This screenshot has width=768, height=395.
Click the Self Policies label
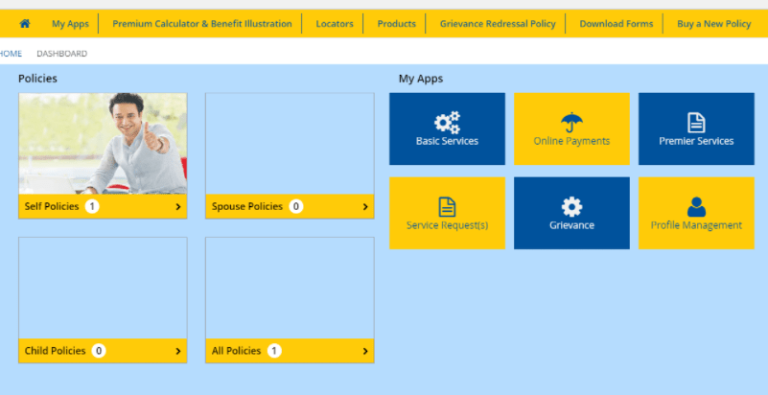[x=51, y=207]
